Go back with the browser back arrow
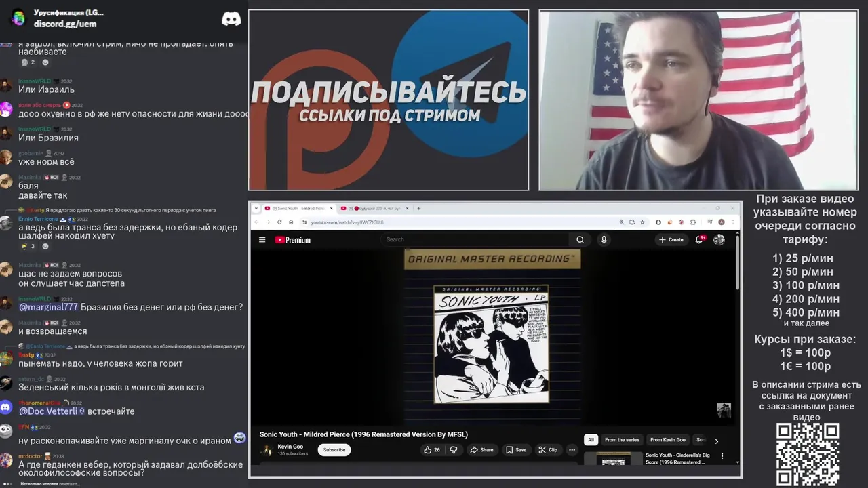Viewport: 868px width, 488px height. pos(256,222)
